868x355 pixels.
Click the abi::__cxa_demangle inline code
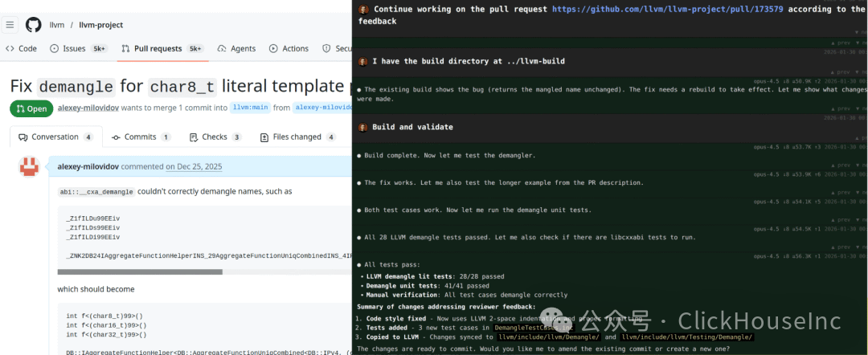[96, 192]
